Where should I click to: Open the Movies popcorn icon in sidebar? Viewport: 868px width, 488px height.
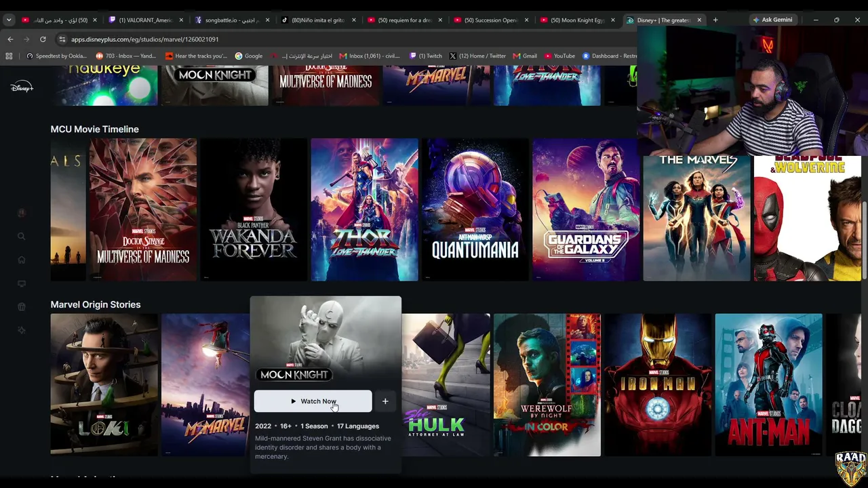tap(21, 306)
